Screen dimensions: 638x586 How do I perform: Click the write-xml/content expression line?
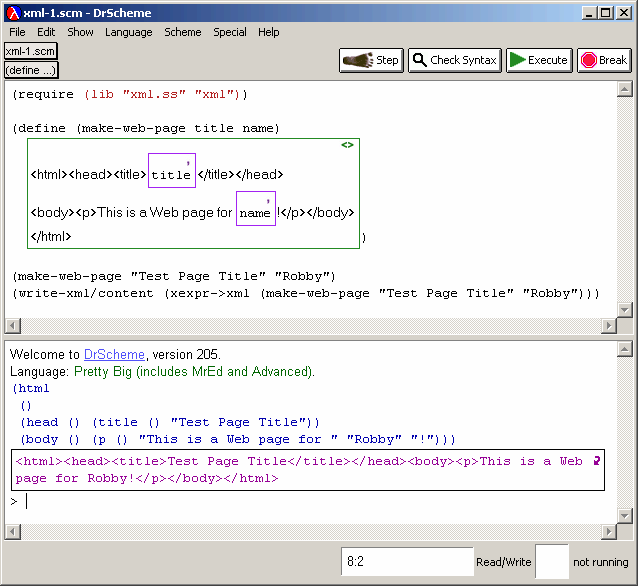pos(306,293)
